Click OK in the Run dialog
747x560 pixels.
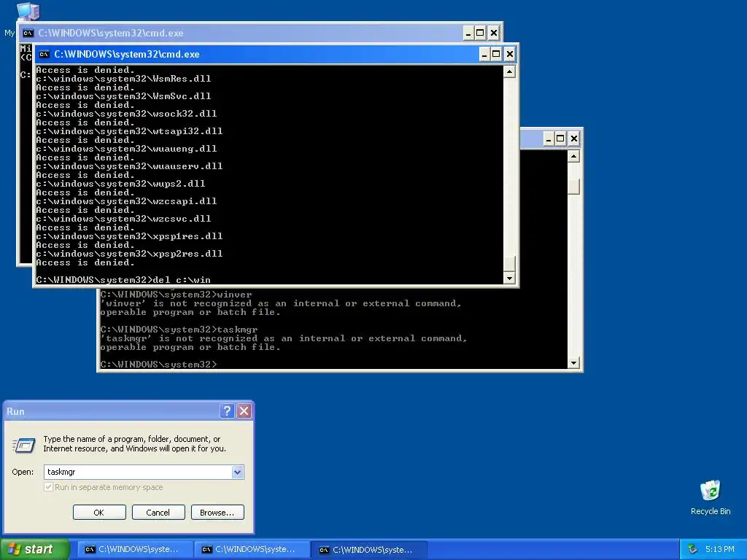tap(99, 513)
